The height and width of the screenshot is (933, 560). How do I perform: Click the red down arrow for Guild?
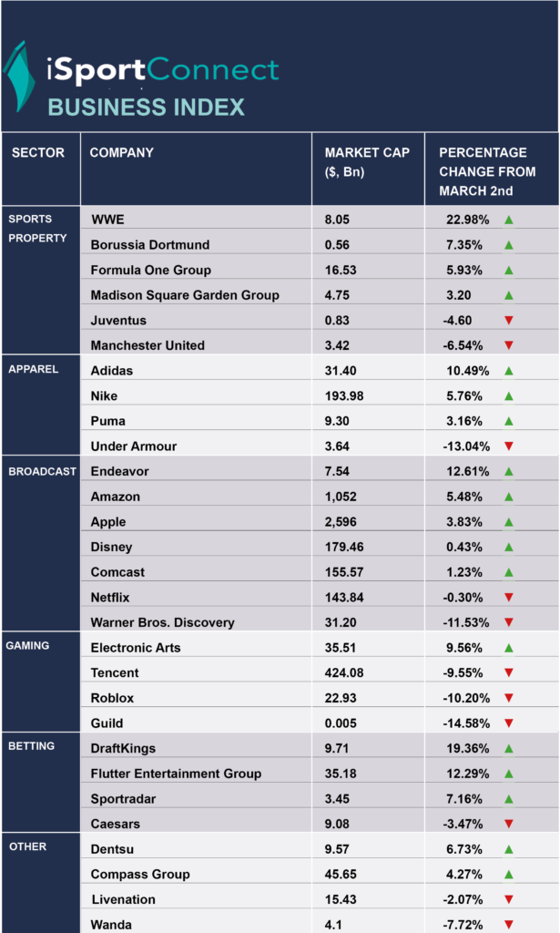[x=509, y=723]
